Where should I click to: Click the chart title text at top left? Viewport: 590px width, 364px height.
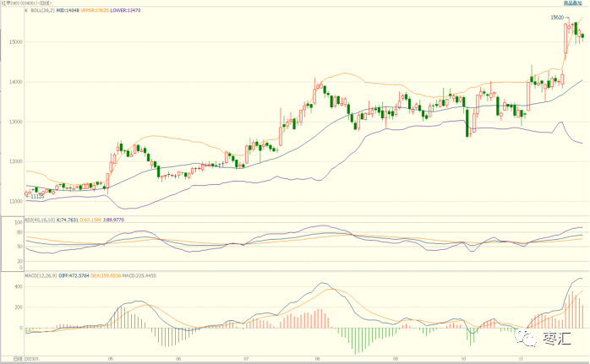26,3
